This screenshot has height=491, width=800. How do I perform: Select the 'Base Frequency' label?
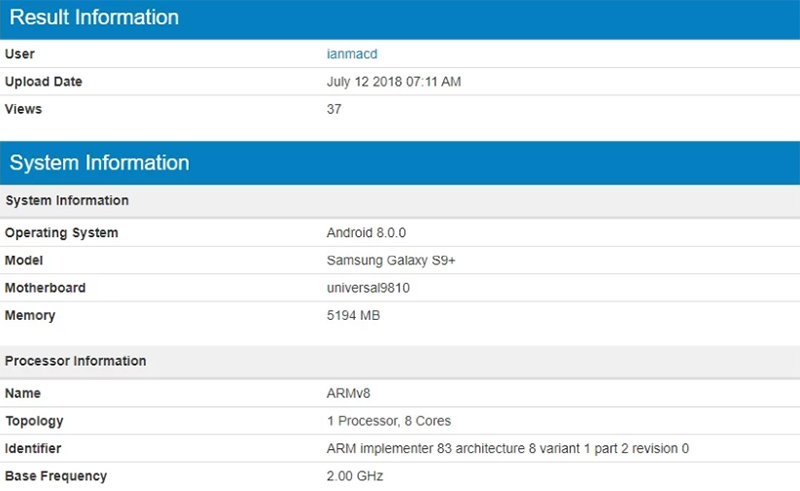pos(56,476)
